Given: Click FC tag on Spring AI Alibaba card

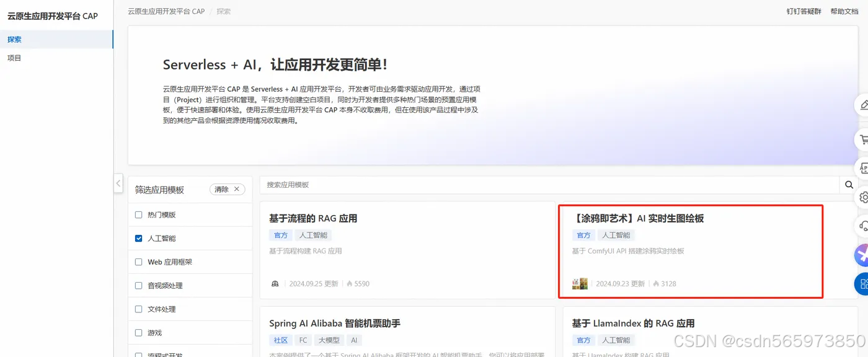Looking at the screenshot, I should click(x=303, y=340).
